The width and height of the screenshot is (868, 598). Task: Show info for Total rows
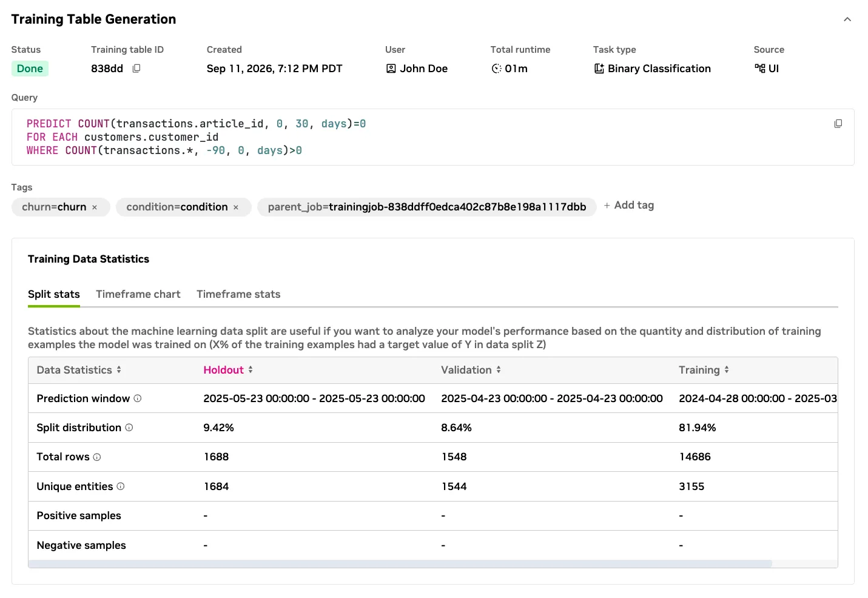97,457
